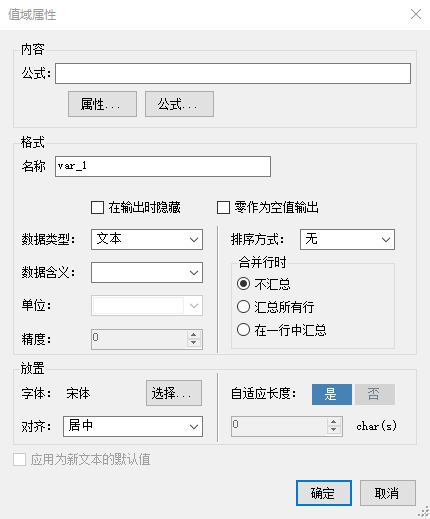Click the up arrow of the 精度 stepper

(194, 335)
